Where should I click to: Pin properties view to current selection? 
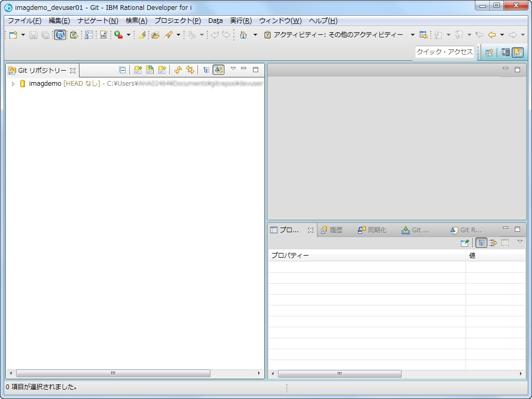[x=464, y=243]
